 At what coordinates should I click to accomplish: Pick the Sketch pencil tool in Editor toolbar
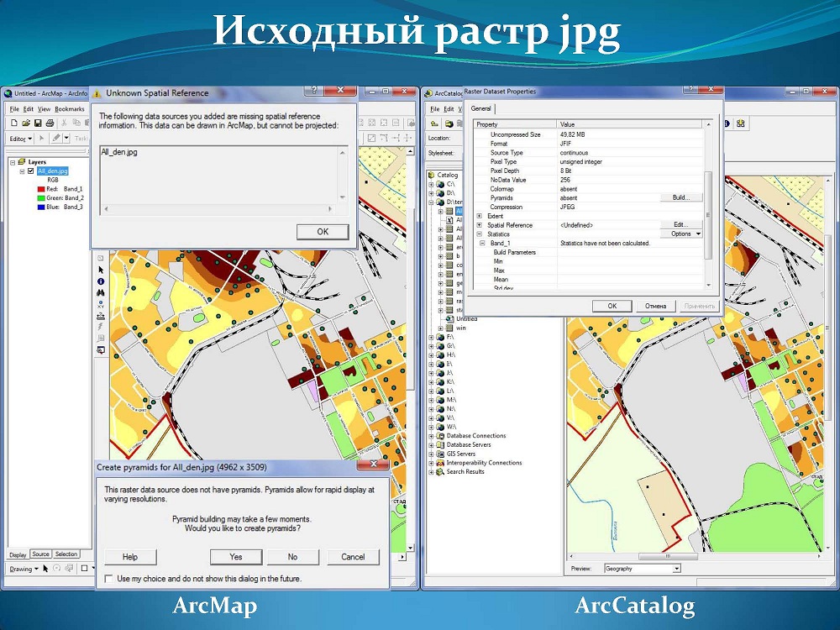(x=55, y=139)
